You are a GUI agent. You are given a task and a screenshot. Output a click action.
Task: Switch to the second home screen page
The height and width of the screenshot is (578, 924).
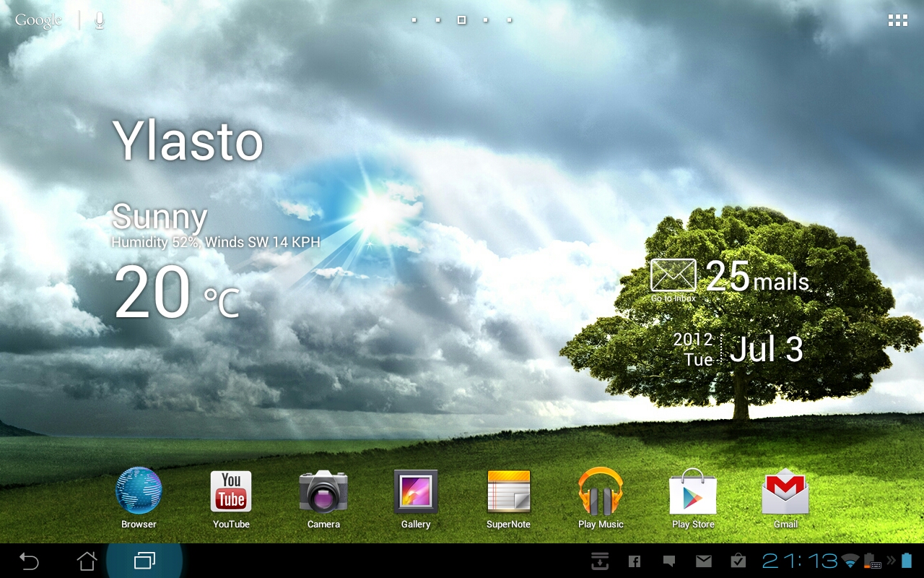tap(437, 20)
